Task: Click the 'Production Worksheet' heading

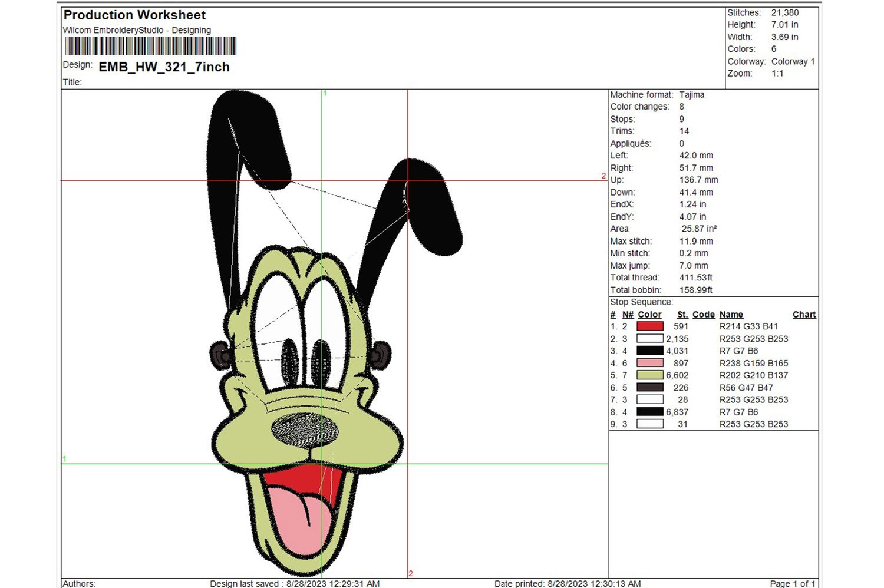Action: pyautogui.click(x=134, y=15)
